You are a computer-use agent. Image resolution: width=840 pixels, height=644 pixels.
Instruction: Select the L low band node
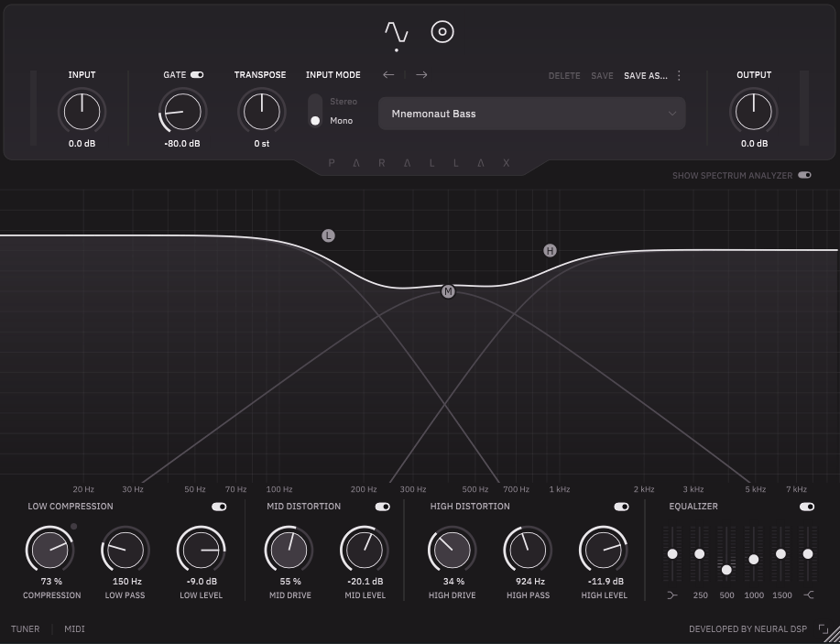pos(328,235)
